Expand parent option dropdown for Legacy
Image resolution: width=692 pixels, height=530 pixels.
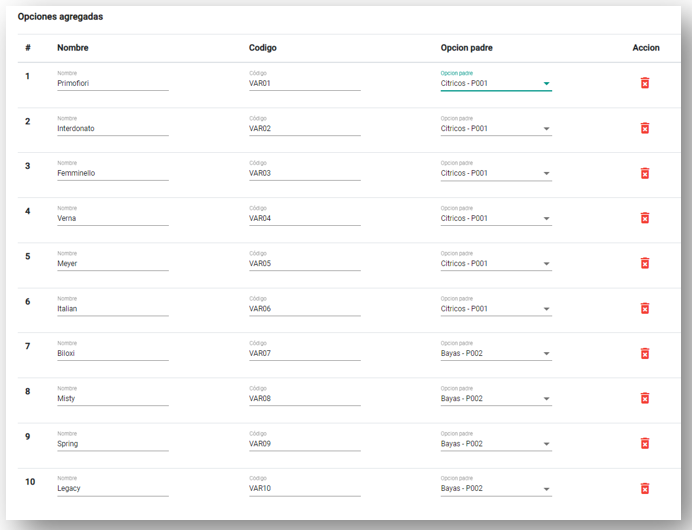pyautogui.click(x=495, y=489)
